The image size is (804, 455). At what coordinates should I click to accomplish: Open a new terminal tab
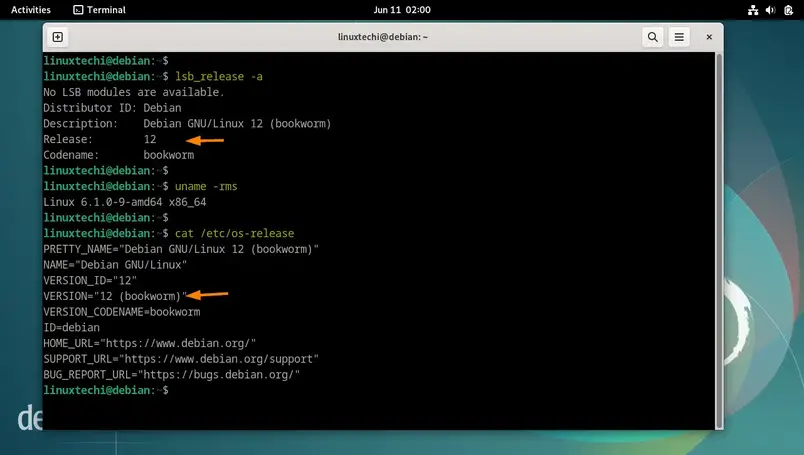[x=58, y=37]
